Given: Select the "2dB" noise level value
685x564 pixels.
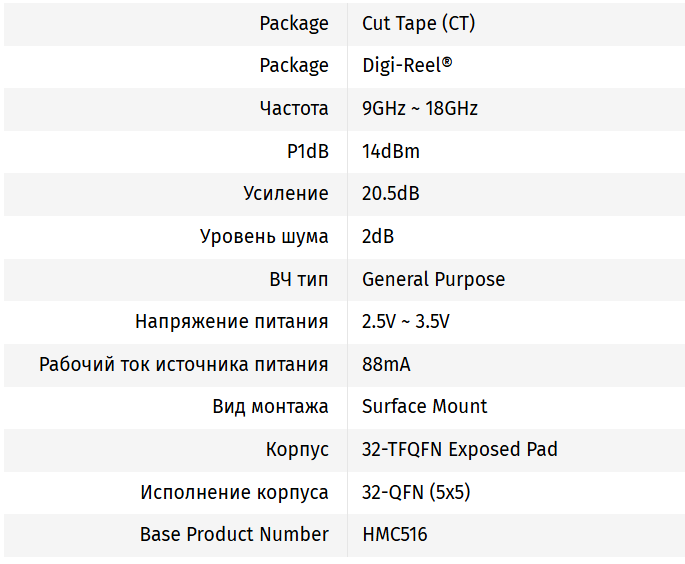Looking at the screenshot, I should [377, 237].
